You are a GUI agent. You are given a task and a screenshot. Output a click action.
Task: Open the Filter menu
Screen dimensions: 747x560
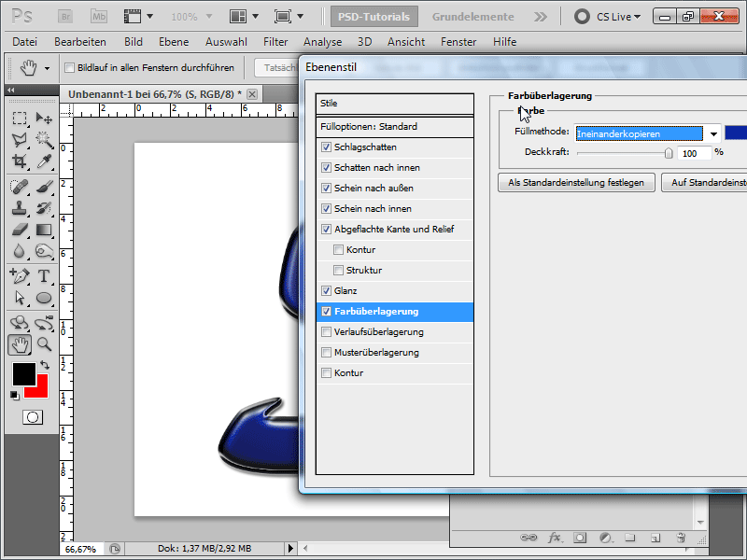pyautogui.click(x=275, y=42)
